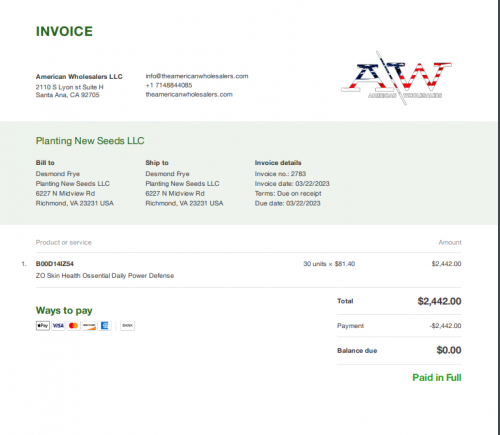
Task: Select the Visa card icon
Action: [58, 326]
